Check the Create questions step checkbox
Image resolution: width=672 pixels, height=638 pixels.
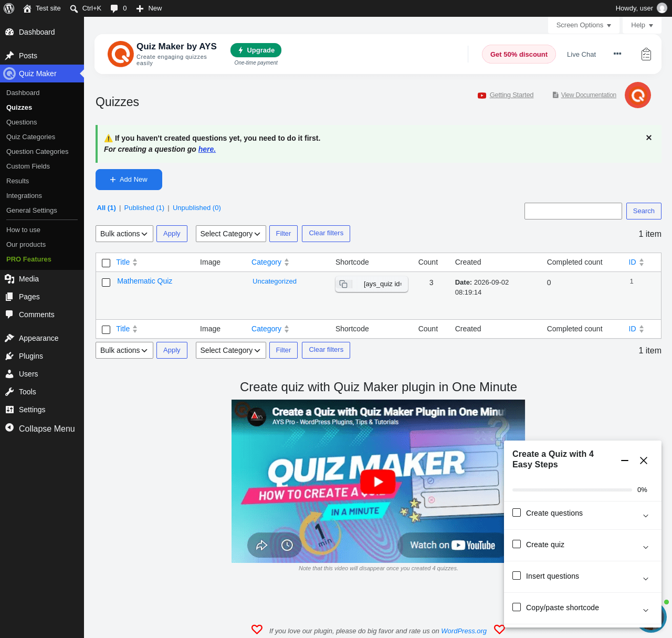[x=517, y=513]
